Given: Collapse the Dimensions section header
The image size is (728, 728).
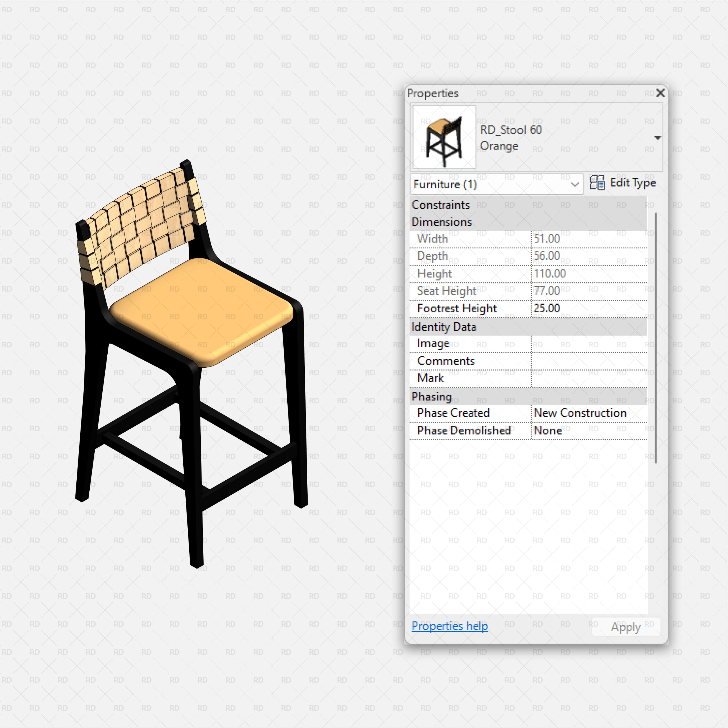Looking at the screenshot, I should click(442, 222).
